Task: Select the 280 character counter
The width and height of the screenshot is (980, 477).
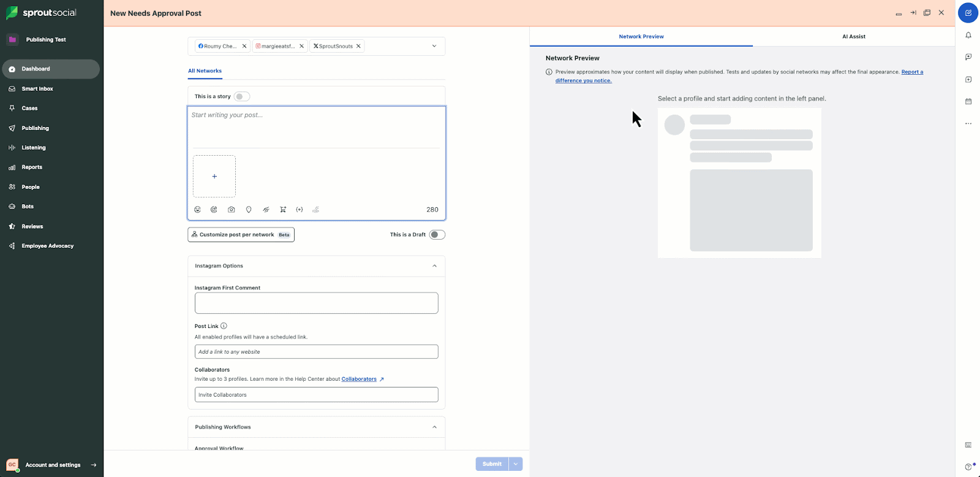Action: [x=432, y=210]
